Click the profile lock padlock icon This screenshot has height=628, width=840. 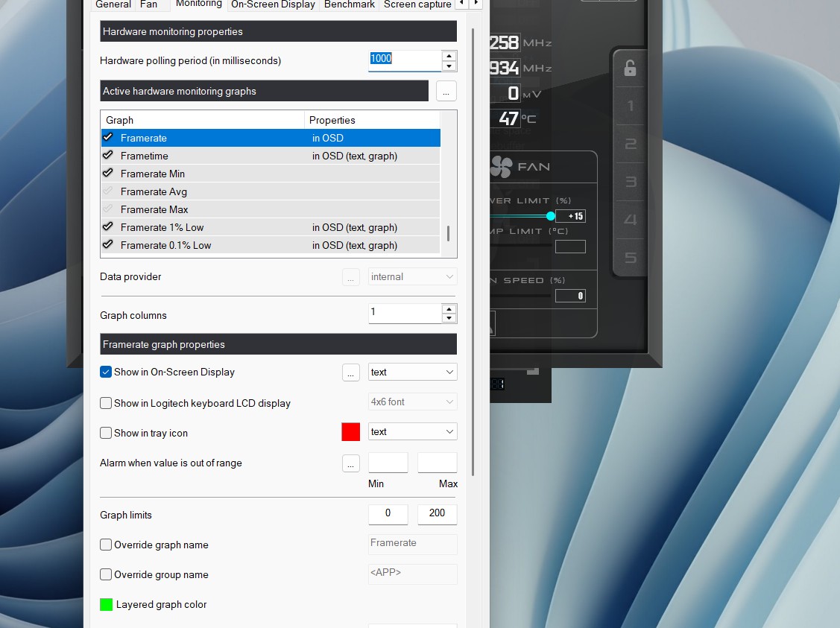click(630, 69)
